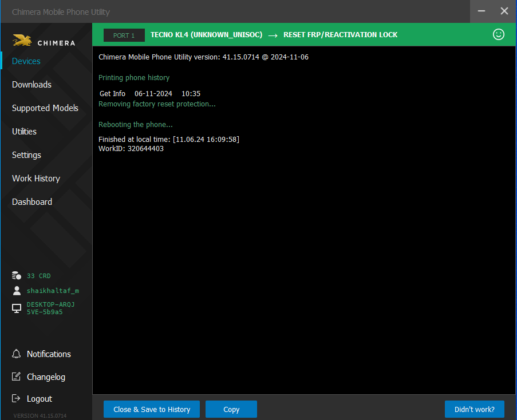Click the Finished at local time line
517x420 pixels.
(x=169, y=140)
